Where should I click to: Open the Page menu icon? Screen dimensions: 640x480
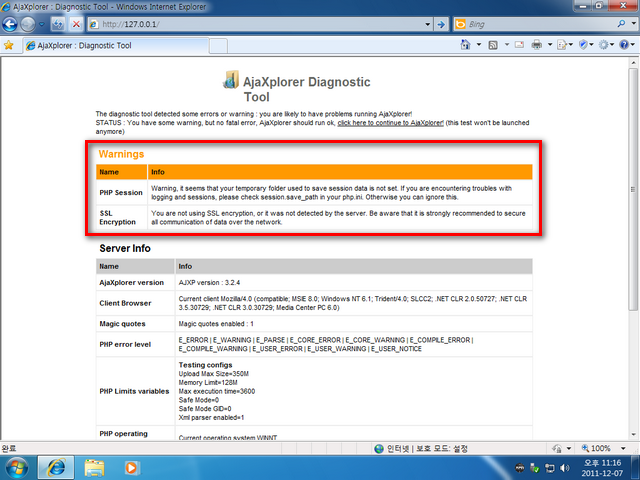coord(565,45)
